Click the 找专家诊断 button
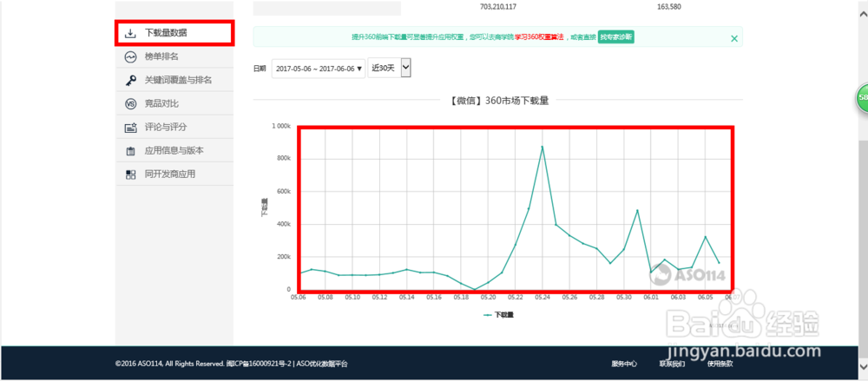Screen dimensions: 868x381 pyautogui.click(x=615, y=37)
